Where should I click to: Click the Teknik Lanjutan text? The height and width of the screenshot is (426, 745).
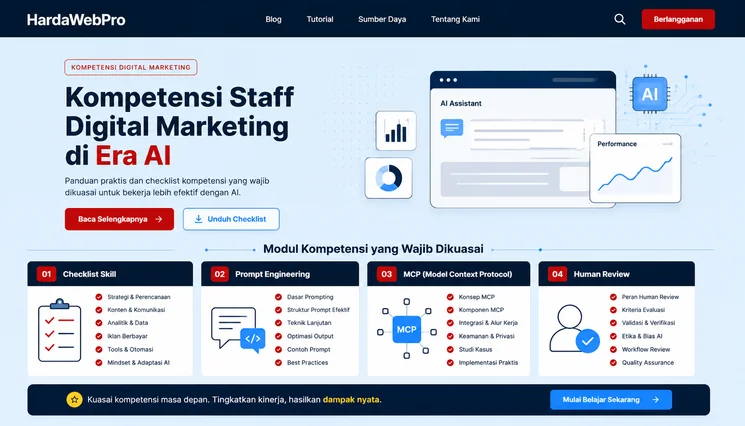pos(309,323)
